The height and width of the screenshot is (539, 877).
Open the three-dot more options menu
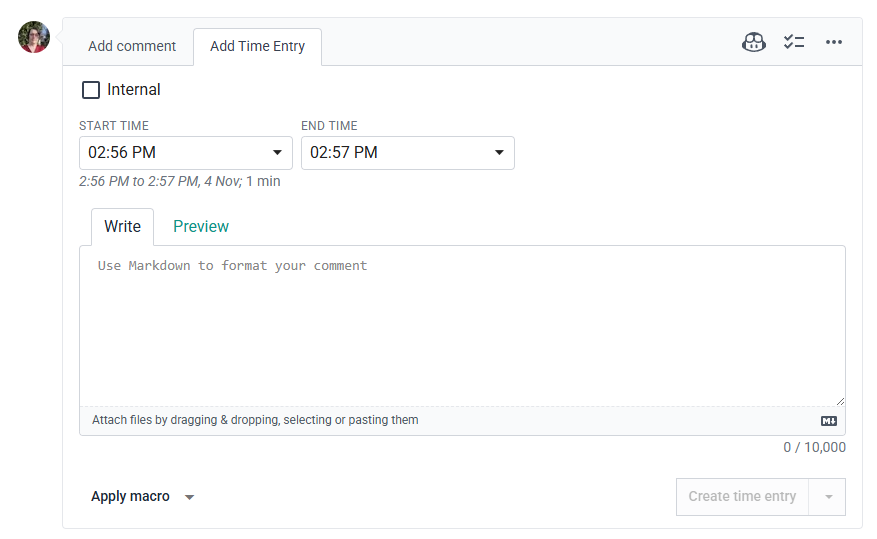coord(834,42)
